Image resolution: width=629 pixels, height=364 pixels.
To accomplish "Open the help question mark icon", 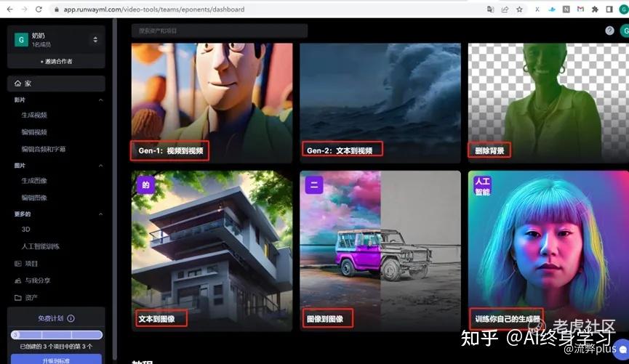I will [609, 31].
